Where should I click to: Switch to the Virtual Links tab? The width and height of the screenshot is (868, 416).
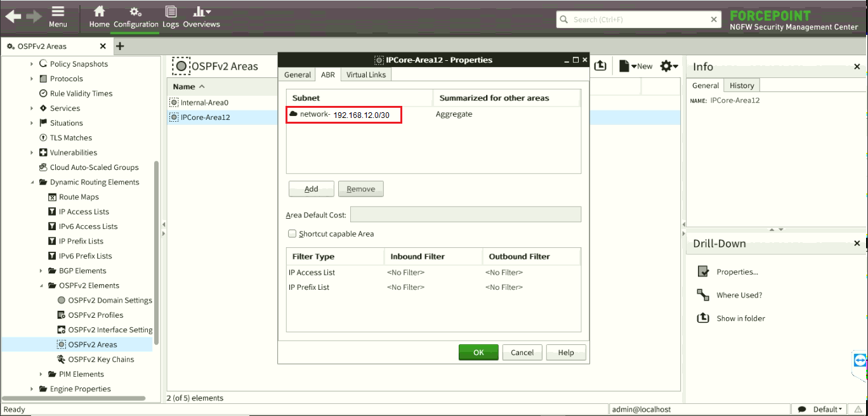(x=366, y=75)
